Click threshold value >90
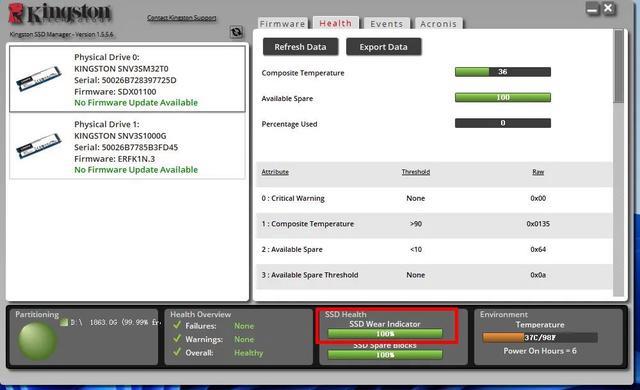The image size is (640, 390). pos(416,224)
